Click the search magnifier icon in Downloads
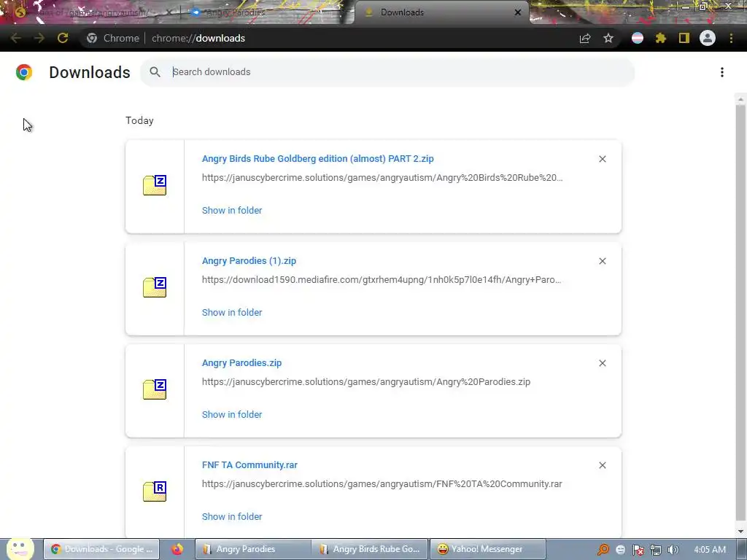This screenshot has height=560, width=747. coord(155,72)
